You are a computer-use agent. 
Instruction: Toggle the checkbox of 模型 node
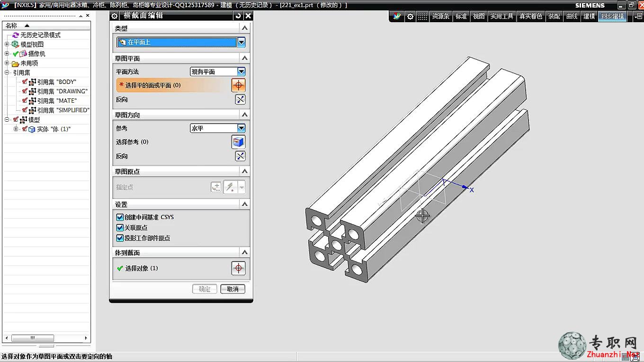click(16, 119)
